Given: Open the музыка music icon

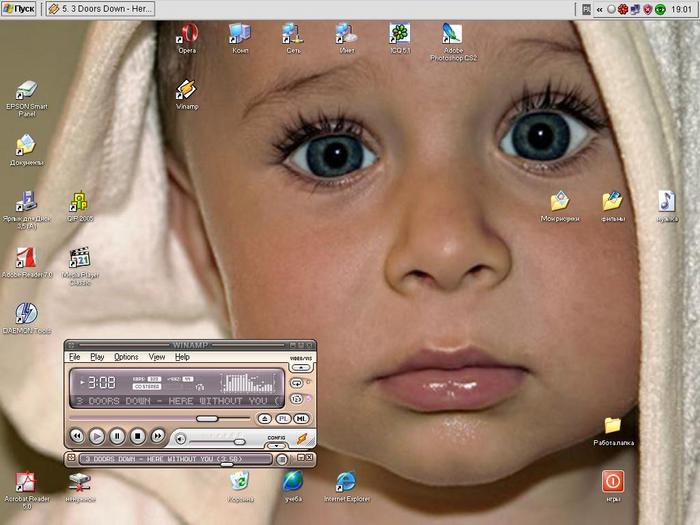Looking at the screenshot, I should (667, 206).
